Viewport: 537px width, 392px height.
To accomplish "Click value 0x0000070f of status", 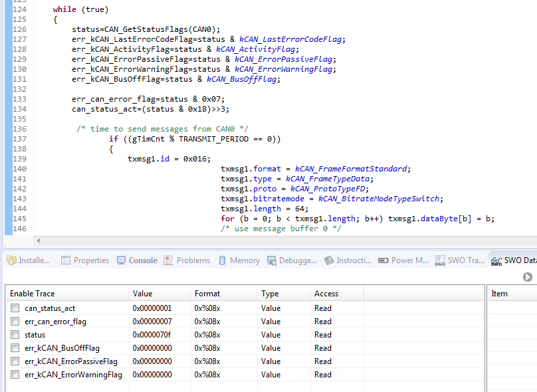I will tap(152, 334).
